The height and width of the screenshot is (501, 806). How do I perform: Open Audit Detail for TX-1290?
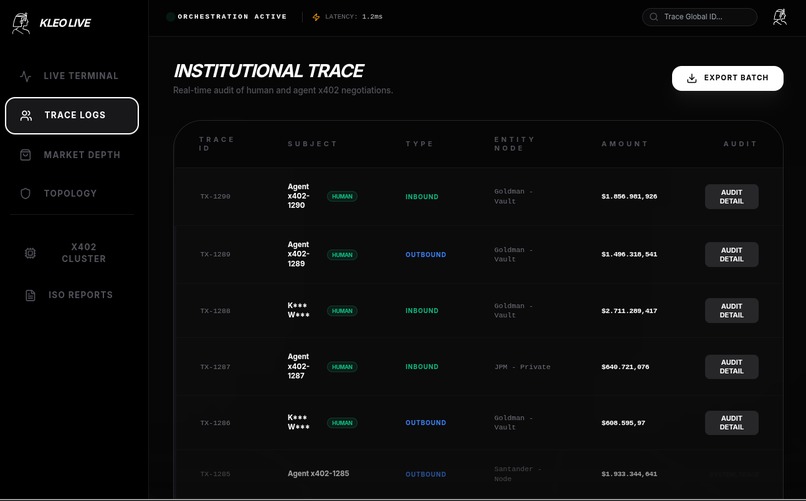[731, 197]
